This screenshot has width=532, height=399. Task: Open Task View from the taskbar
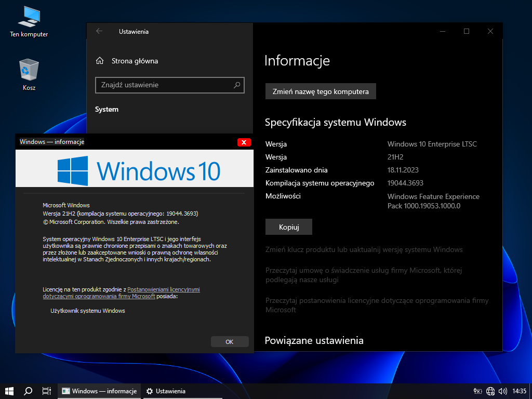(46, 391)
